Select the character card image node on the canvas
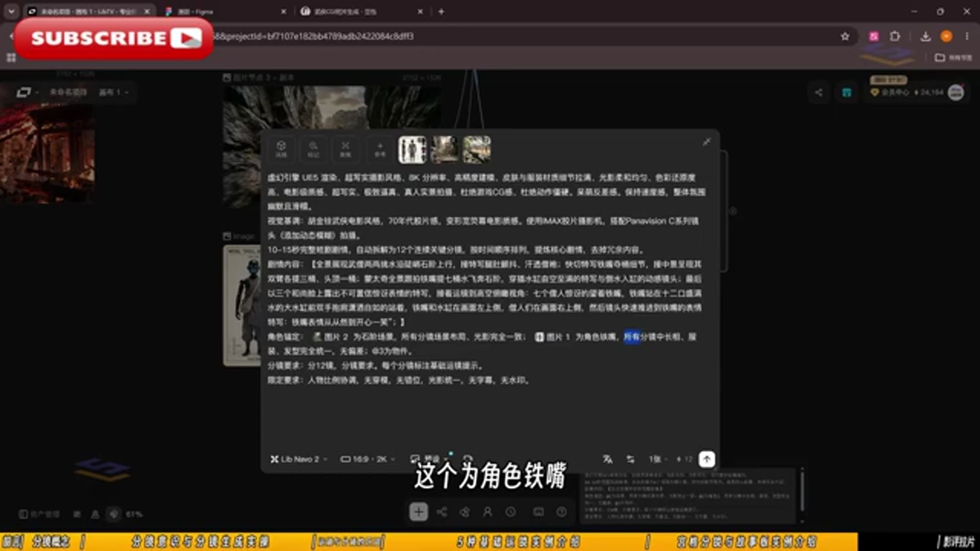The width and height of the screenshot is (980, 551). (243, 305)
